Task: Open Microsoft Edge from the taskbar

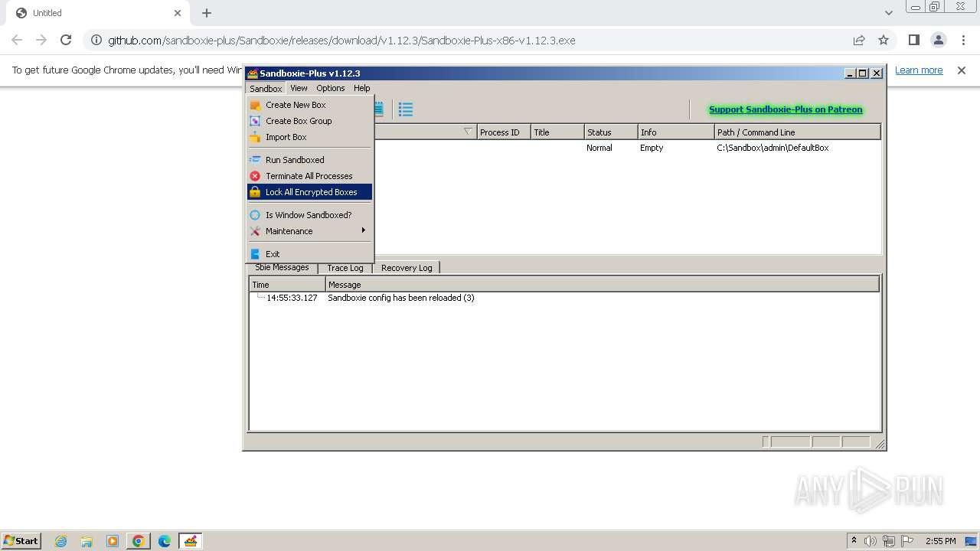Action: (165, 541)
